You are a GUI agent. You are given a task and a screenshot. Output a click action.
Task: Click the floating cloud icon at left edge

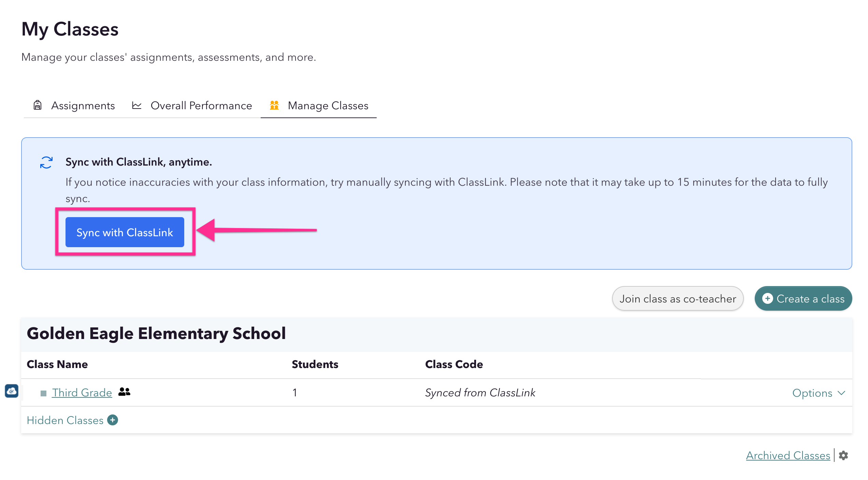(x=12, y=391)
